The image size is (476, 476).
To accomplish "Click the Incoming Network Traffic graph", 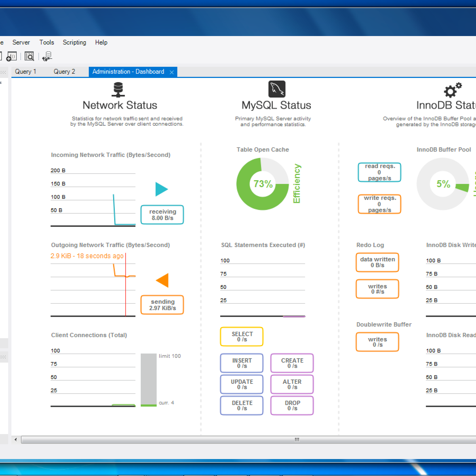I will tap(93, 197).
